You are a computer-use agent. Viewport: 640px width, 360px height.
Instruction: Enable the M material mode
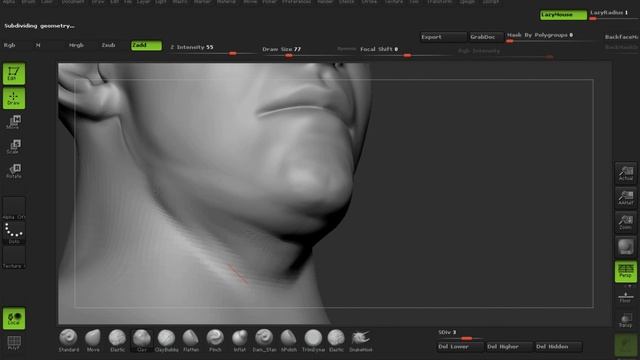[38, 45]
